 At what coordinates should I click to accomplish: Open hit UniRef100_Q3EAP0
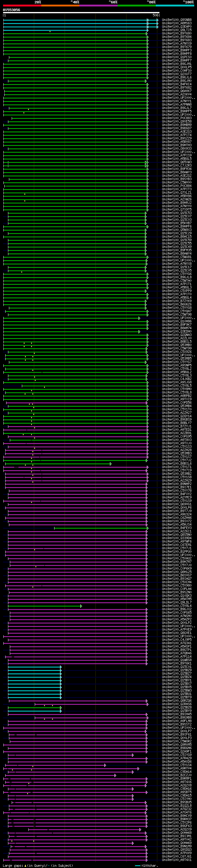tap(176, 26)
